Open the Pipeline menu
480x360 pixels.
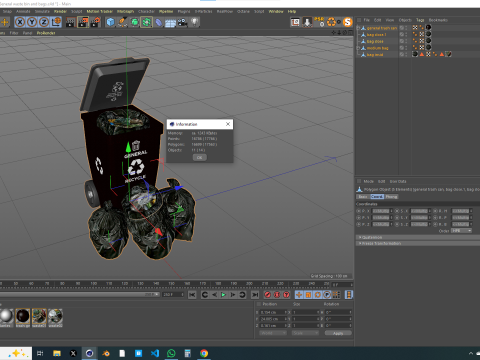(166, 11)
